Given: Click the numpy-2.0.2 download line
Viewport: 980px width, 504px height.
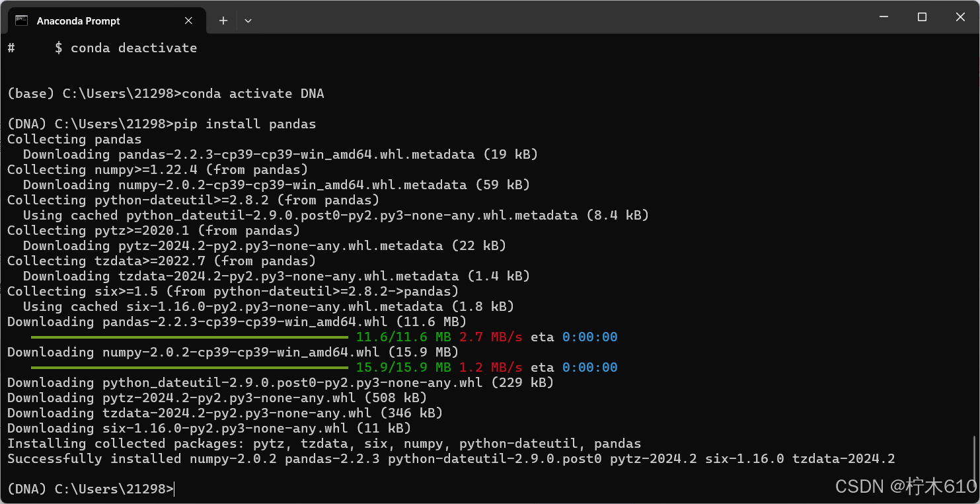Looking at the screenshot, I should click(231, 352).
